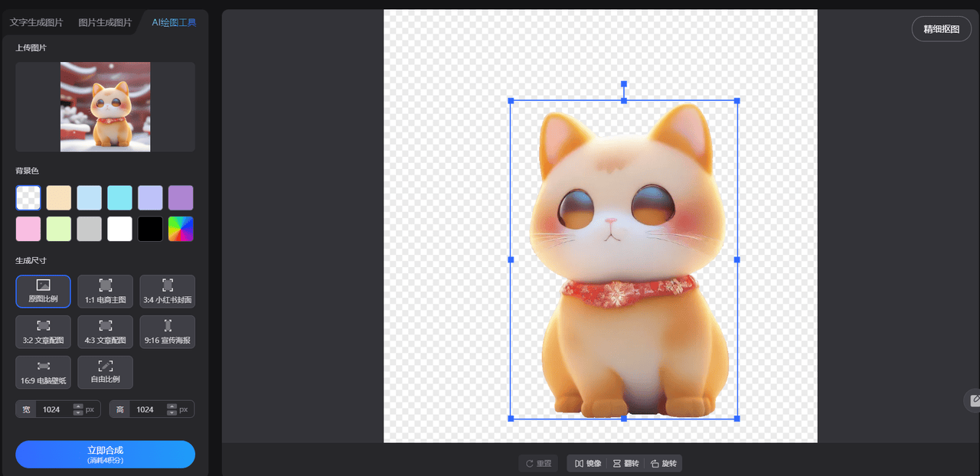The image size is (980, 476).
Task: Select the transparent background swatch
Action: point(28,197)
